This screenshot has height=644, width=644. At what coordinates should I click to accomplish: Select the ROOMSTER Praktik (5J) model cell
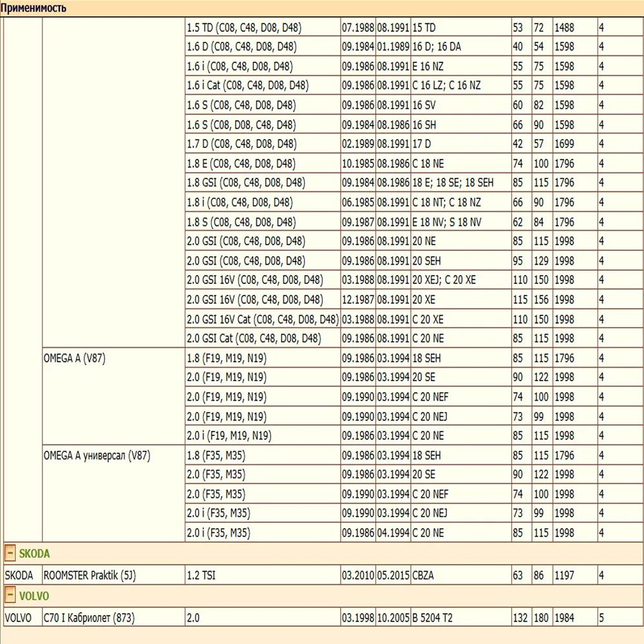point(90,575)
